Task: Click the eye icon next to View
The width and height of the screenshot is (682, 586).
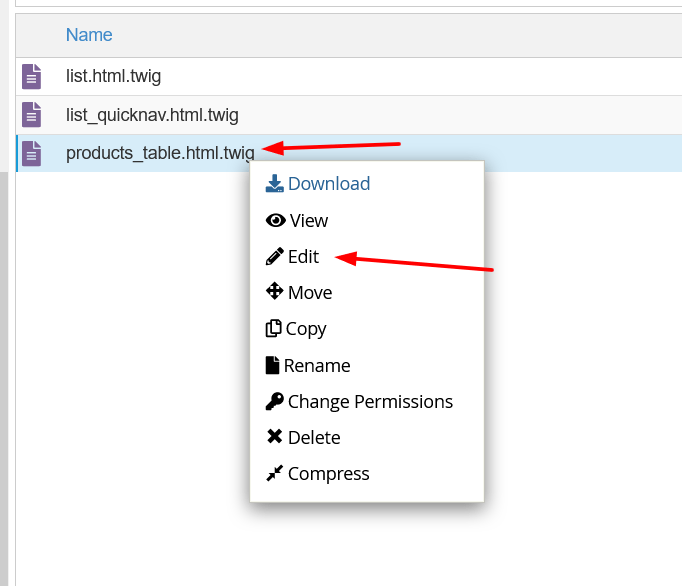Action: coord(275,221)
